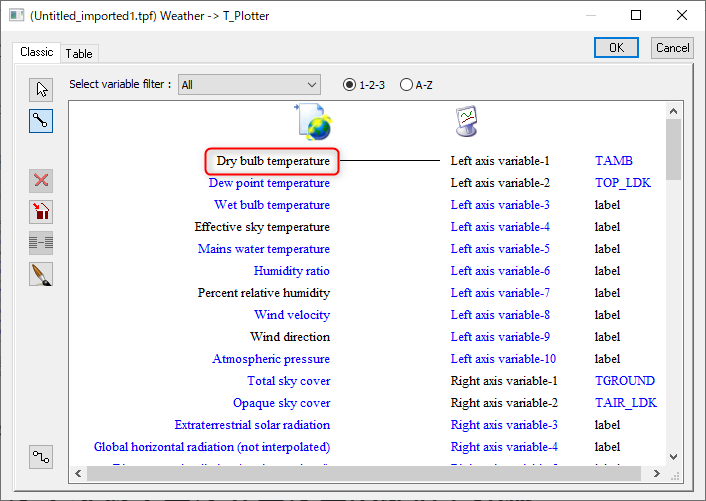
Task: Select the 1-2-3 sort radio button
Action: pyautogui.click(x=350, y=85)
